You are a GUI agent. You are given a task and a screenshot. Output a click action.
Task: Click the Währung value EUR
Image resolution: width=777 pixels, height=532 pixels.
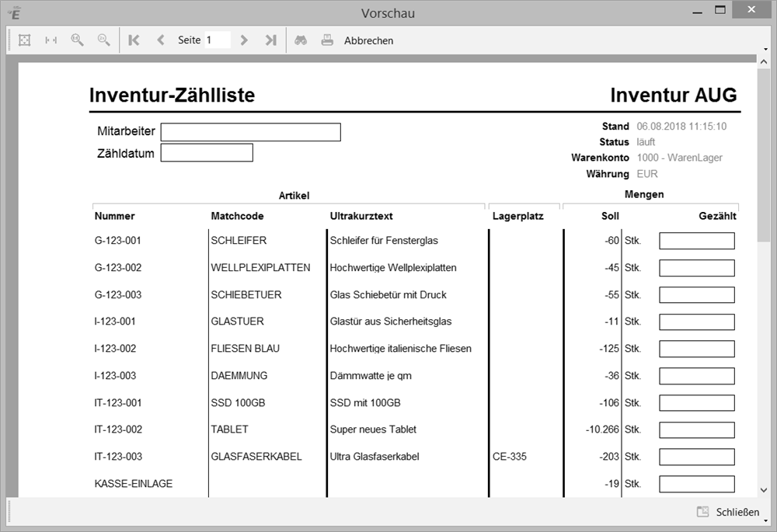[647, 174]
